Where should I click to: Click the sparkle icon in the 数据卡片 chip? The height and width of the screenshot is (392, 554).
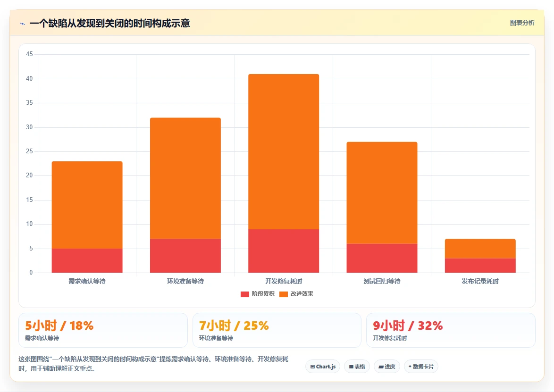(410, 367)
